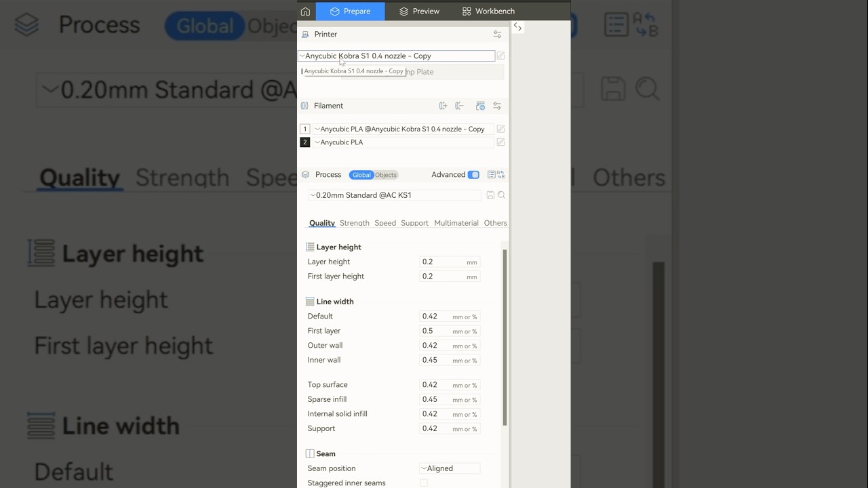
Task: Click the First layer line width field
Action: (450, 331)
